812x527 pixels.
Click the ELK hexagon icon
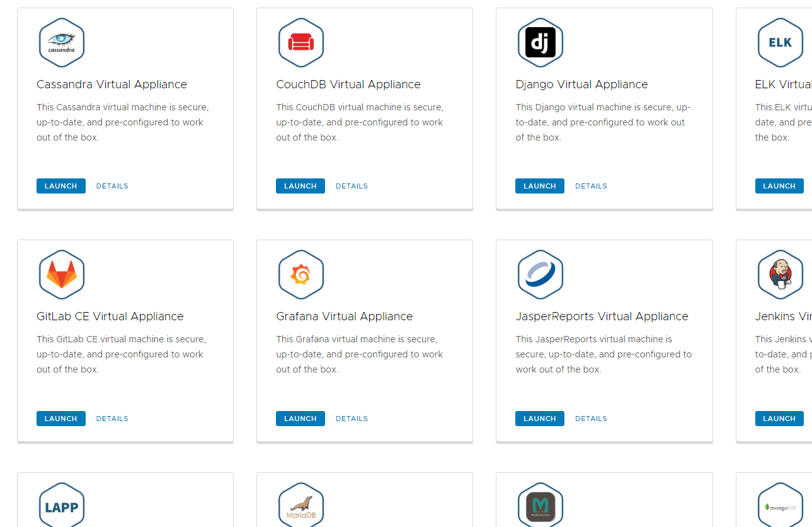click(x=781, y=43)
